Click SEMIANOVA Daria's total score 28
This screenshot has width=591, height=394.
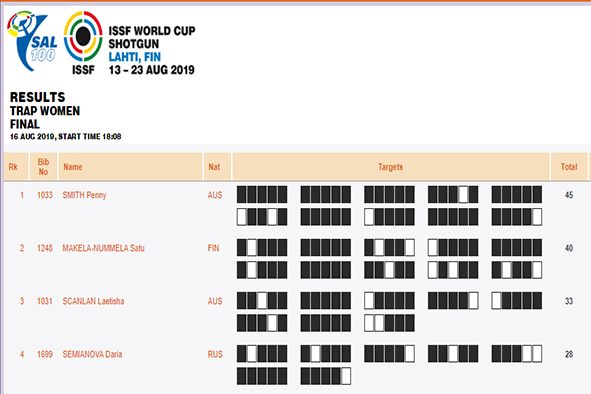[x=569, y=354]
